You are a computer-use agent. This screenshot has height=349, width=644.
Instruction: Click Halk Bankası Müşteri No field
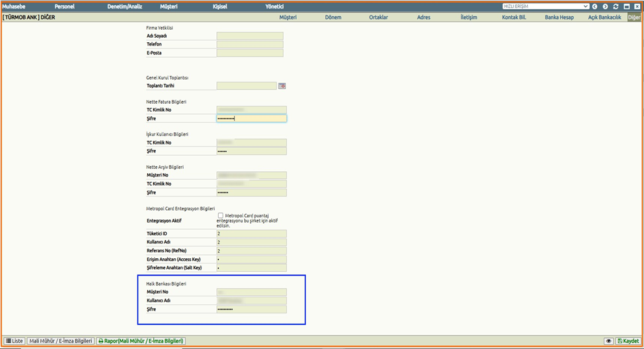[x=251, y=293]
